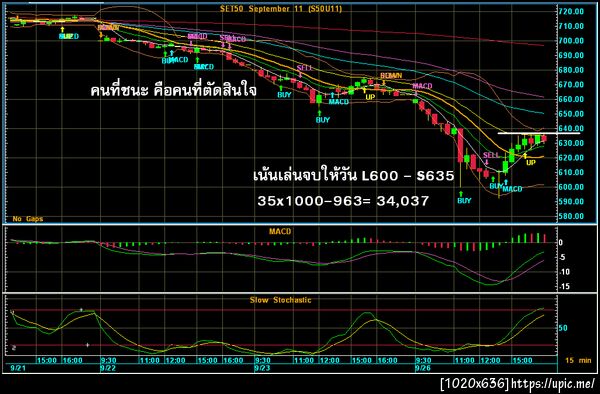Select the 710.00 price axis label
Screen dimensions: 600x394
pyautogui.click(x=571, y=26)
